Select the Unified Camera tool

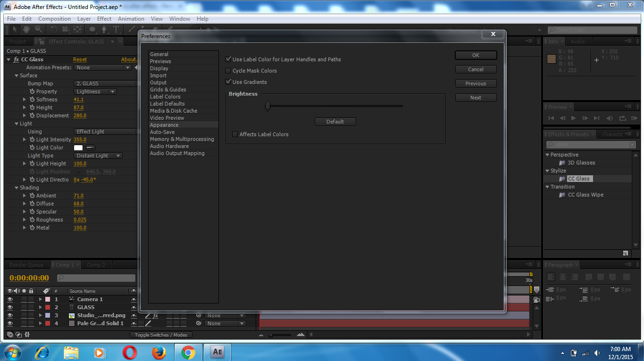click(66, 29)
